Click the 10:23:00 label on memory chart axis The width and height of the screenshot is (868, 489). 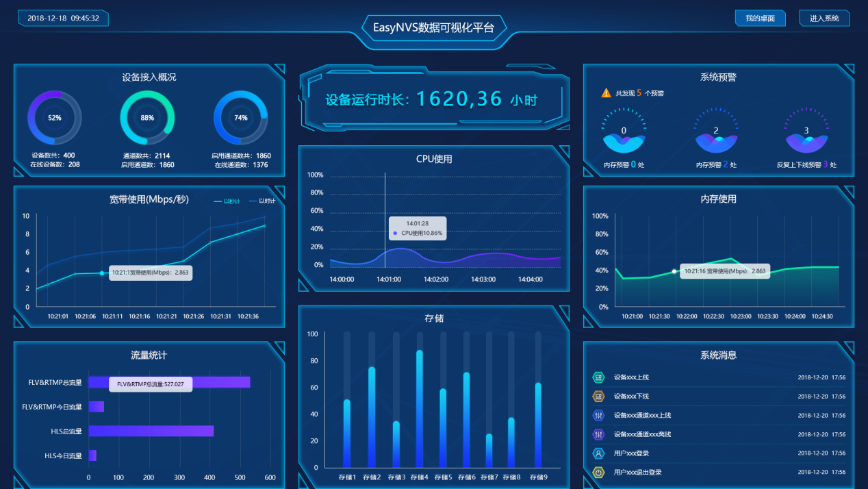tap(741, 316)
